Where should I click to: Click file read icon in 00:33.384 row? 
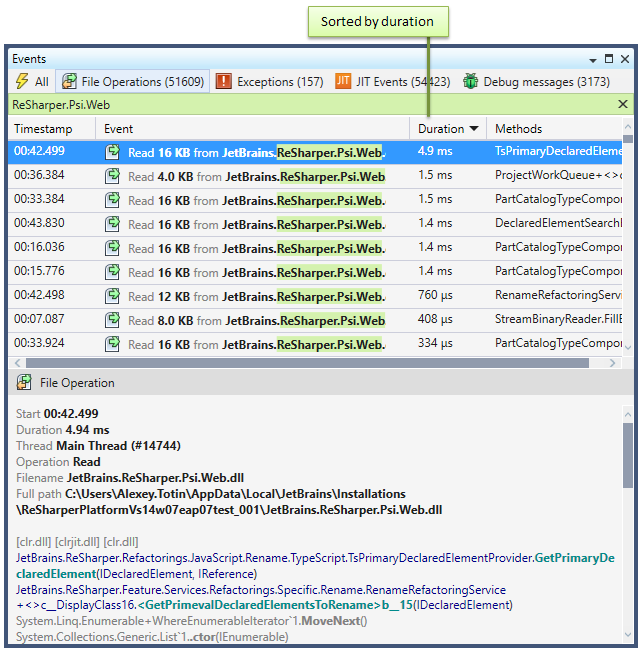tap(112, 200)
